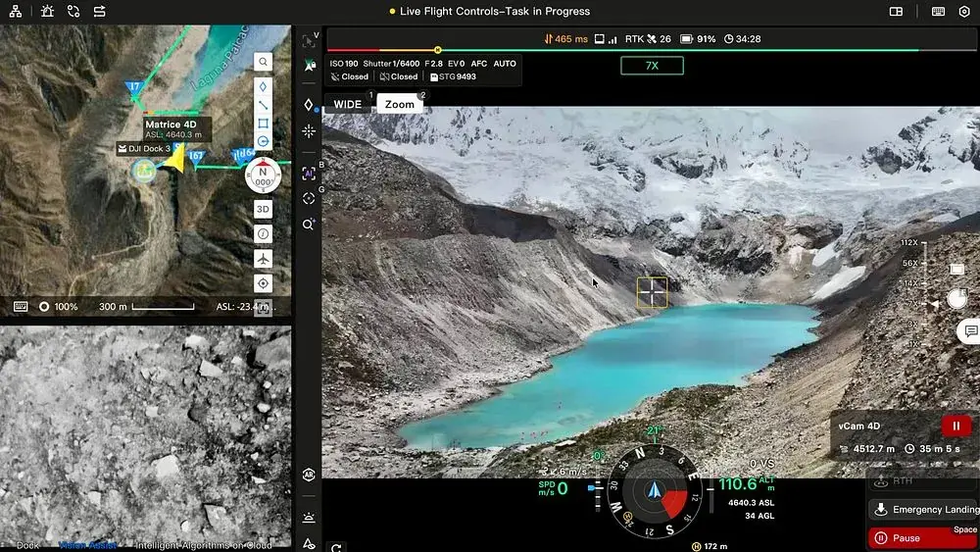Click the airplane icon on map toolbar

click(x=263, y=259)
